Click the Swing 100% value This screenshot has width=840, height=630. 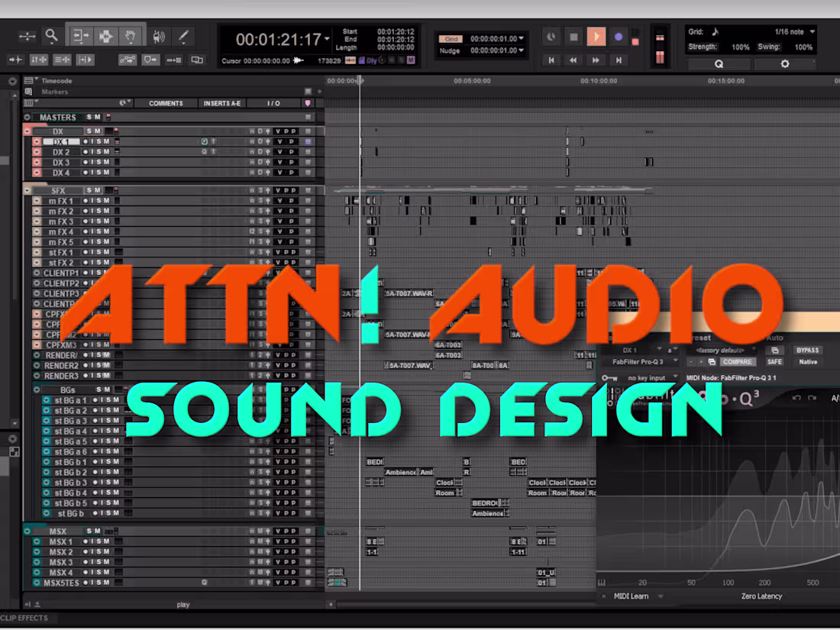803,47
